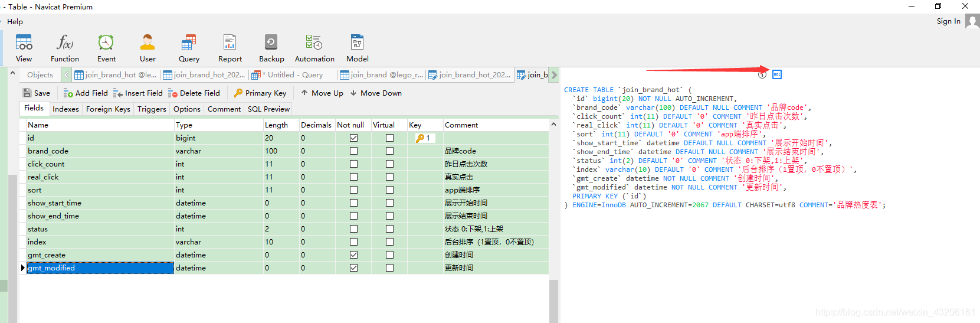
Task: Open the Automation toolbar icon
Action: pos(314,48)
